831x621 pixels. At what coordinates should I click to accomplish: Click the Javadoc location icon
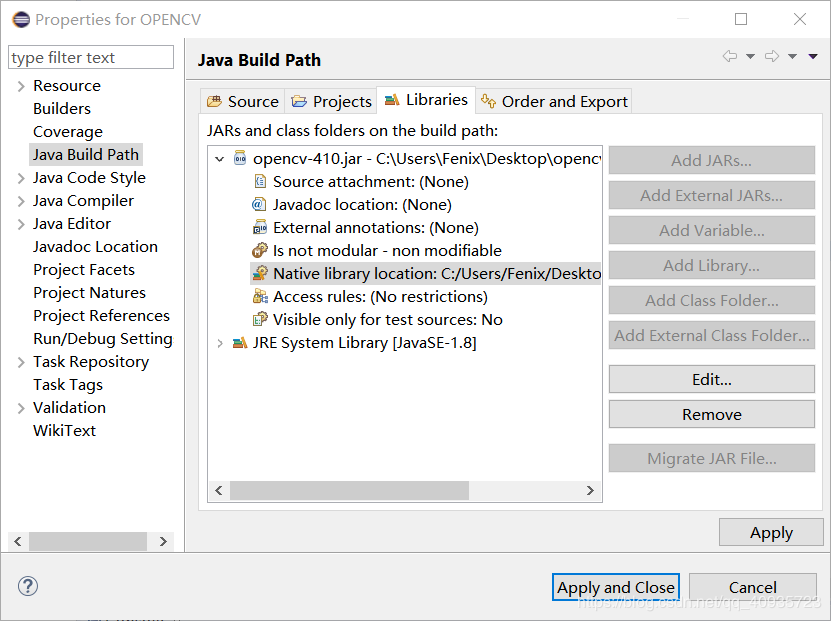point(260,204)
